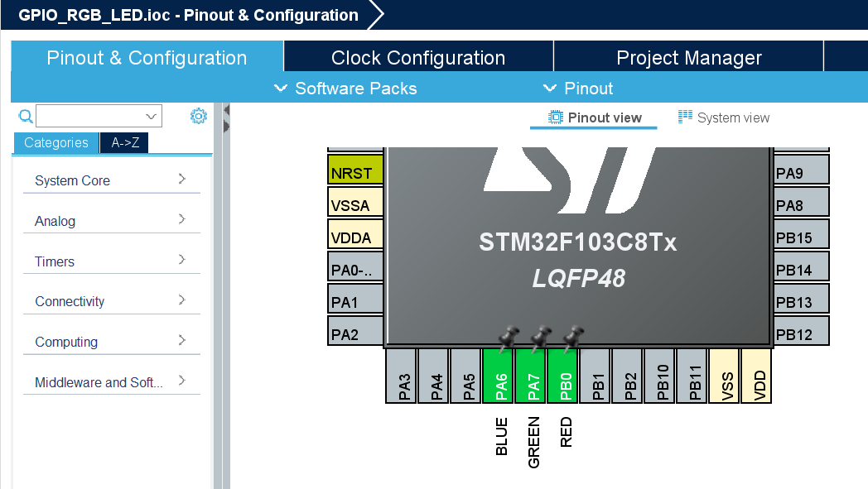
Task: Click the pushpin icon on pin PA7
Action: click(x=540, y=335)
